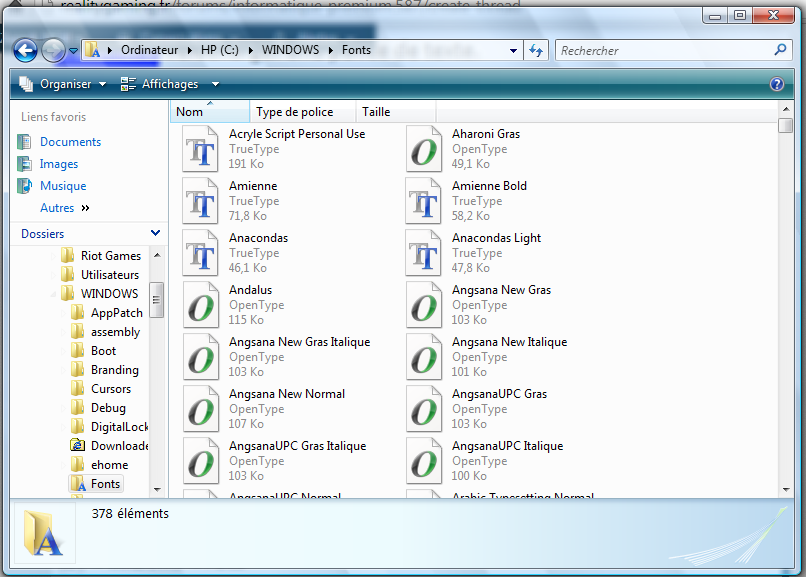Screen dimensions: 806x577
Task: Click the magnifier search icon
Action: pos(780,50)
